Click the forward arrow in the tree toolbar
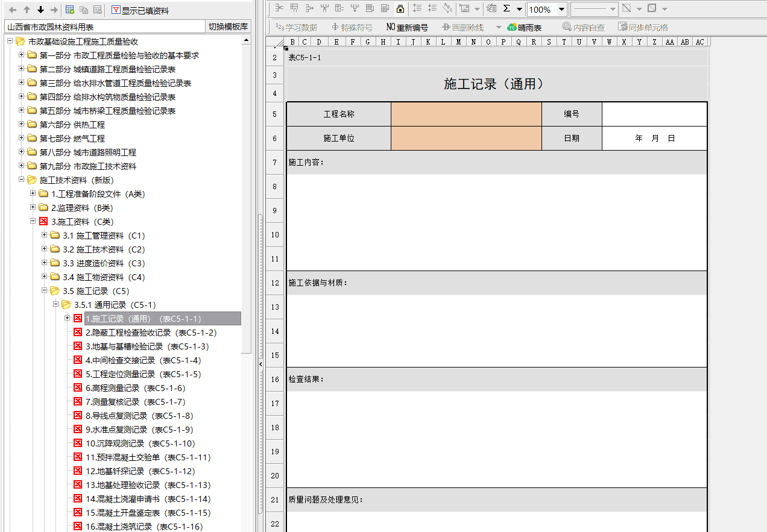767x532 pixels. pyautogui.click(x=54, y=10)
